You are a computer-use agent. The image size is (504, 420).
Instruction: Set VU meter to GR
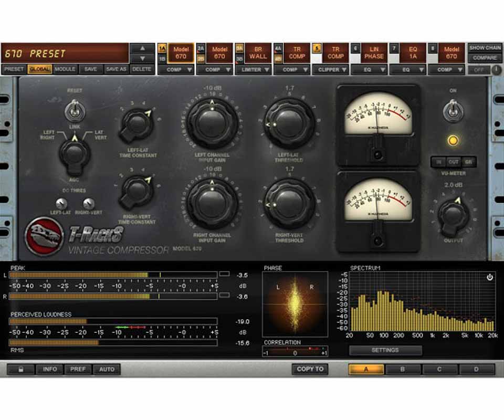tap(468, 162)
